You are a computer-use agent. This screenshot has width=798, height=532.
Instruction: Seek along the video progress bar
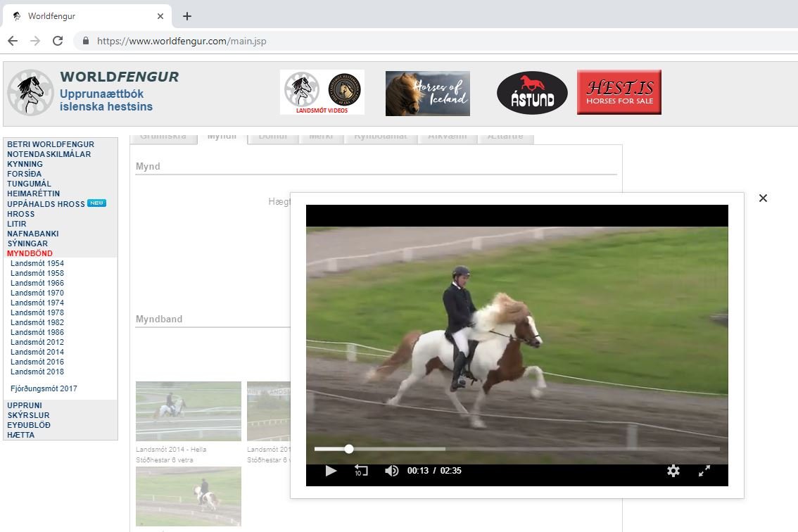pyautogui.click(x=517, y=449)
